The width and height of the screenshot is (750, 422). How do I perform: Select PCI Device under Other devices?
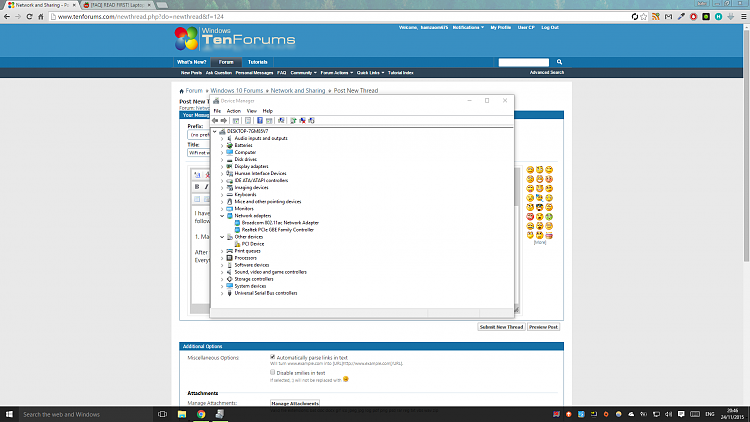coord(253,244)
